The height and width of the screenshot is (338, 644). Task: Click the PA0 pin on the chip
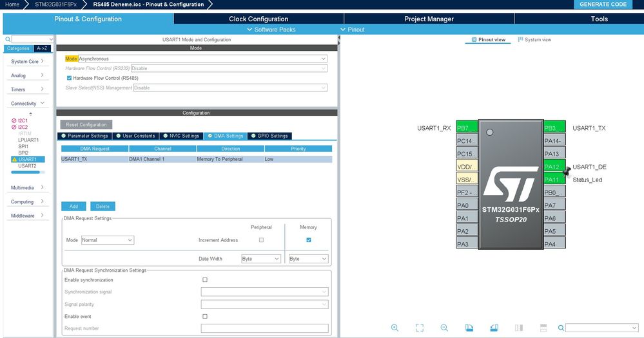467,205
